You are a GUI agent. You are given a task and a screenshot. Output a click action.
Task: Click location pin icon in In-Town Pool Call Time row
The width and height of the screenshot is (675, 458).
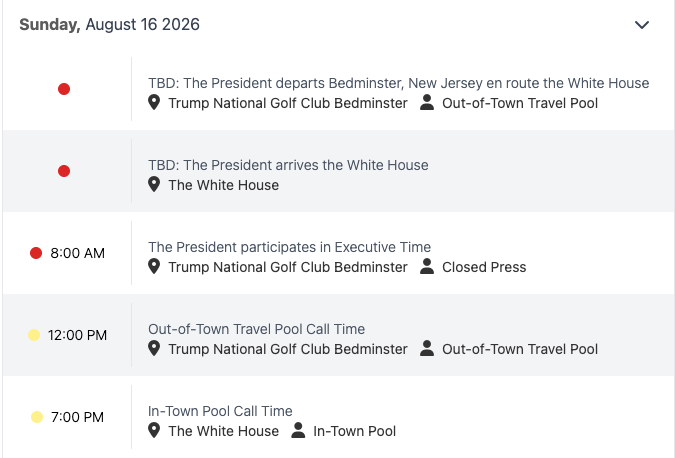click(154, 430)
